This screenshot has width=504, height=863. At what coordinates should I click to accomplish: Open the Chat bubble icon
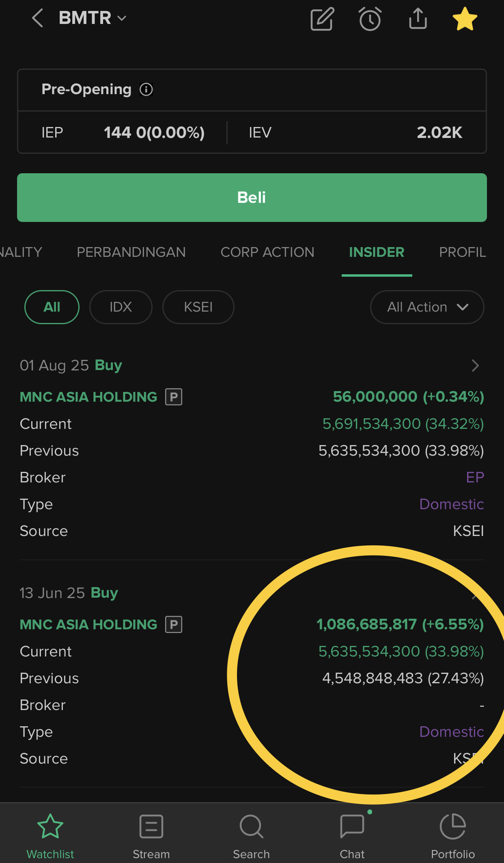[x=352, y=827]
